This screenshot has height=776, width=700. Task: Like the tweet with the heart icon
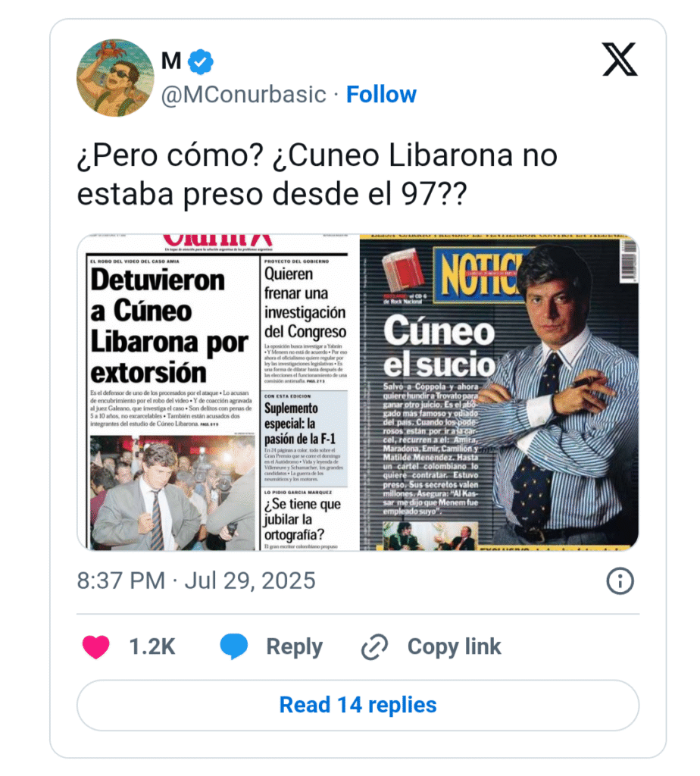coord(96,647)
